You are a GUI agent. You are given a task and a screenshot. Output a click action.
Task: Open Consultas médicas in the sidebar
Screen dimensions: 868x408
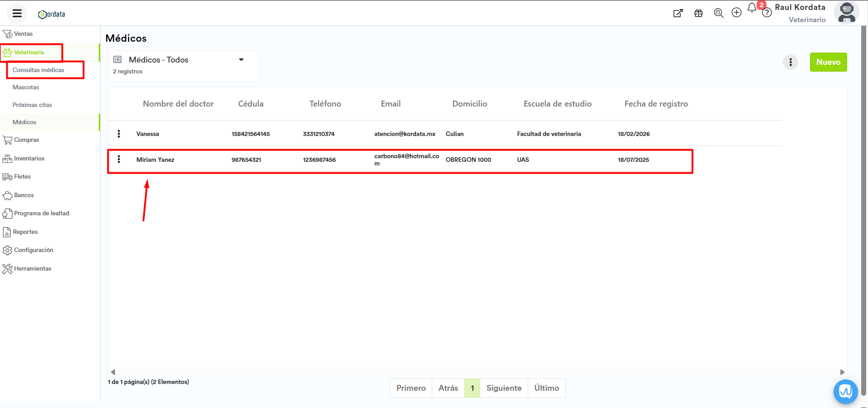(x=39, y=70)
